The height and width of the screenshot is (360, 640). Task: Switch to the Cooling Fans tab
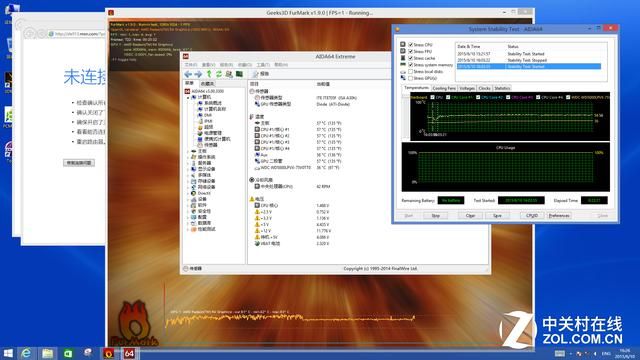[444, 88]
